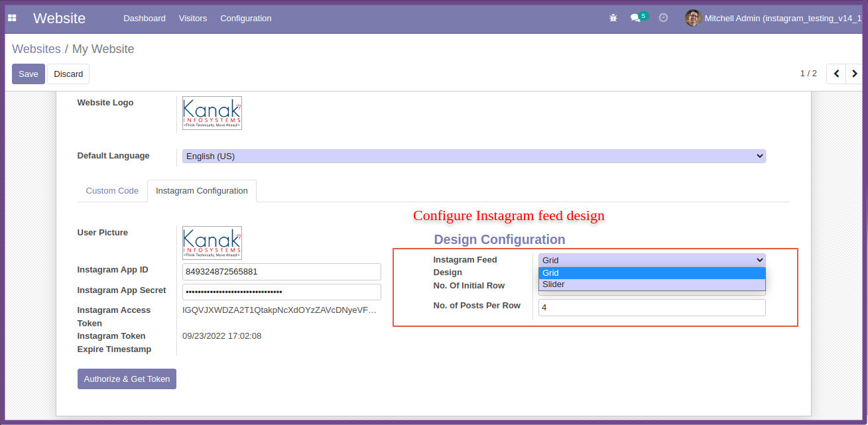Click the Discard button
868x425 pixels.
click(x=68, y=74)
